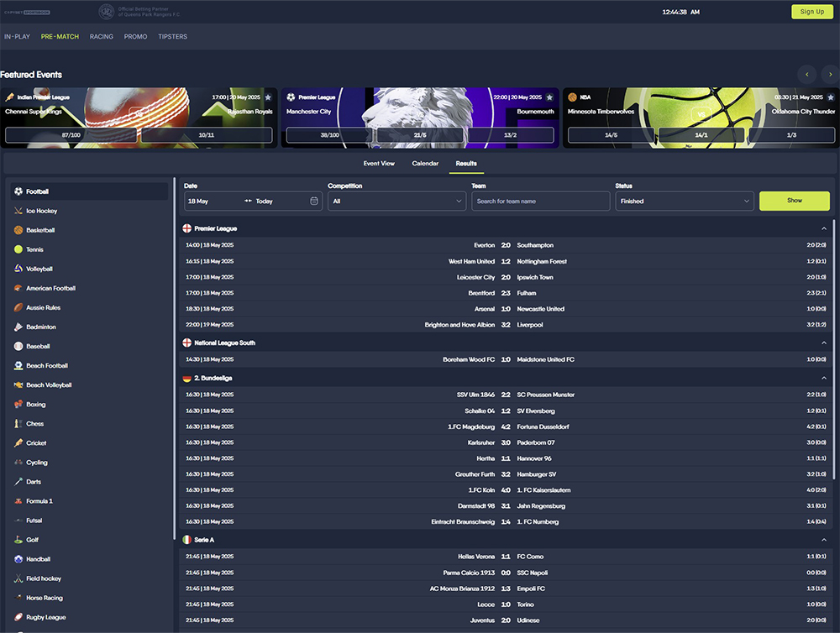Click the sports sidebar scrollbar
Image resolution: width=840 pixels, height=633 pixels.
coord(174,358)
